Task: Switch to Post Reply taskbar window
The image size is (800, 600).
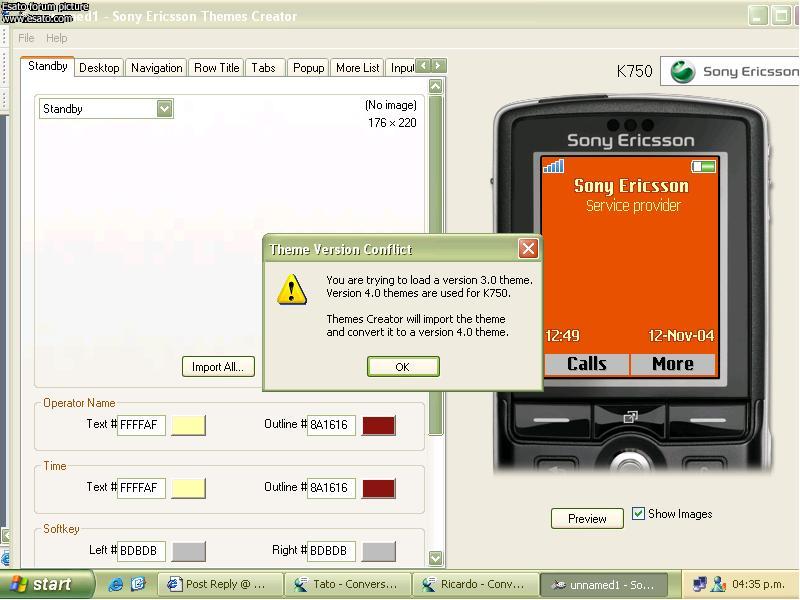Action: point(219,584)
